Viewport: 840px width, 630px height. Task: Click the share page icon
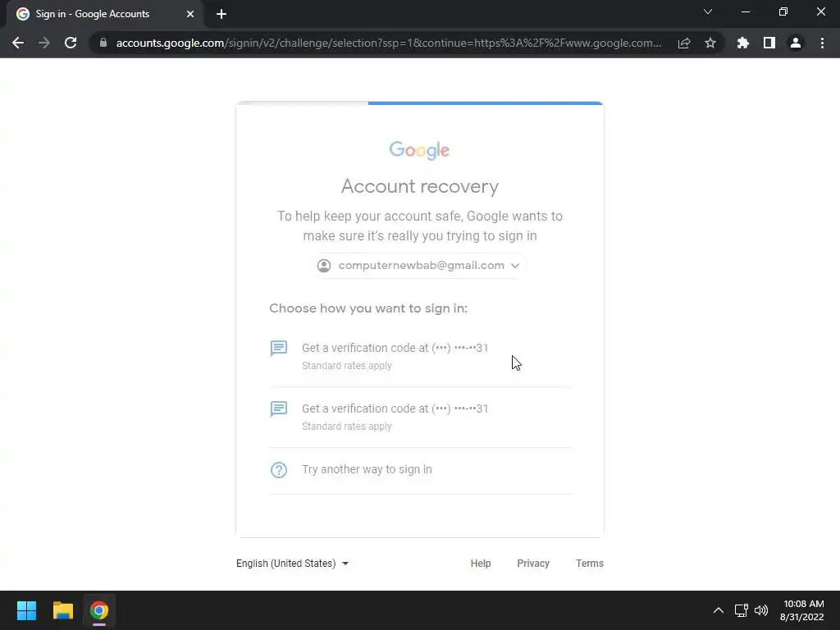[x=684, y=43]
